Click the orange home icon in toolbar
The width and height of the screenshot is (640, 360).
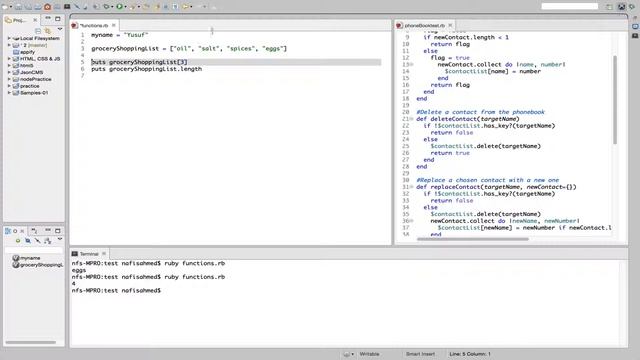tap(47, 7)
